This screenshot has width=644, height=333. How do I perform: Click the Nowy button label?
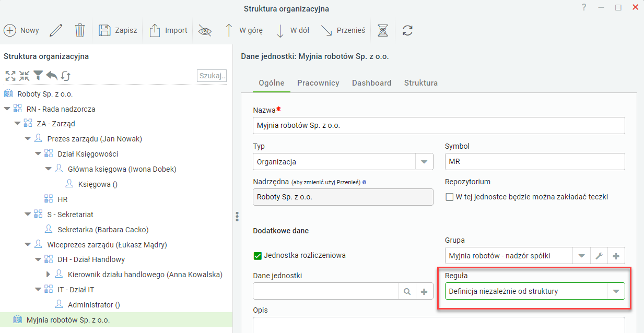click(30, 30)
